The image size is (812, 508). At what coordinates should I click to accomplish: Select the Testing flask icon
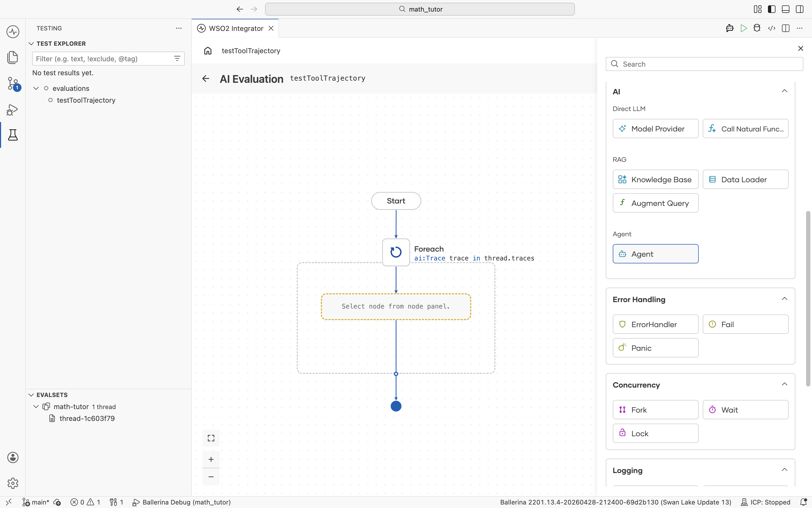(13, 135)
